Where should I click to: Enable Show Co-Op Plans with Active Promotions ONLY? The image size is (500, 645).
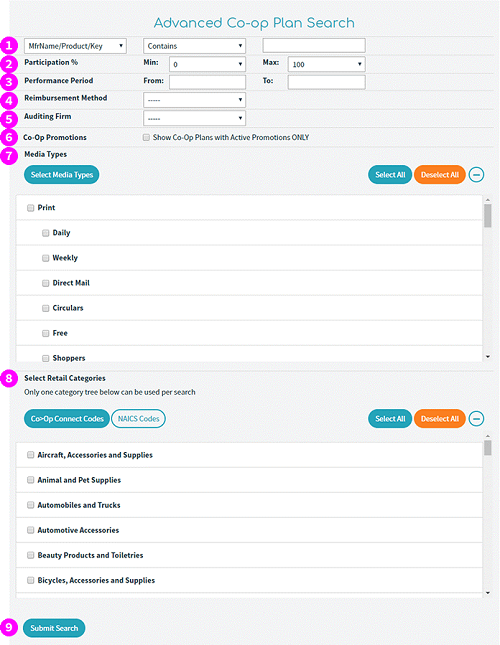click(x=146, y=137)
